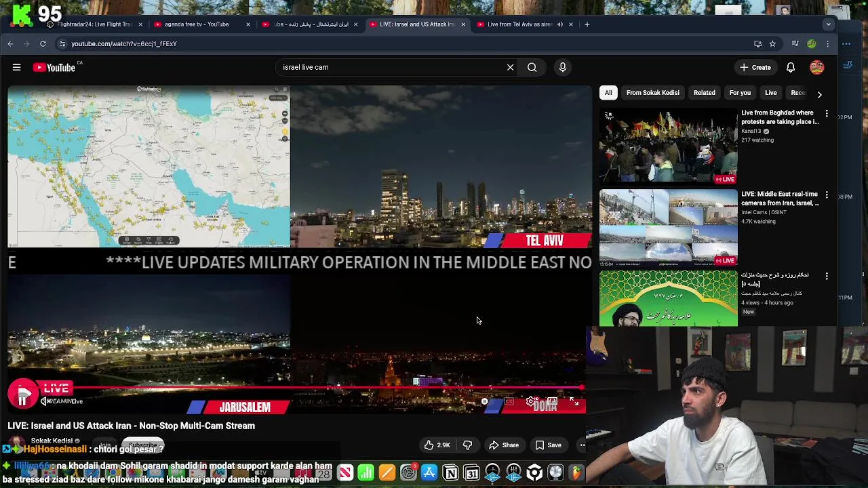Open options for the green banner video
Viewport: 868px width, 488px height.
tap(827, 276)
